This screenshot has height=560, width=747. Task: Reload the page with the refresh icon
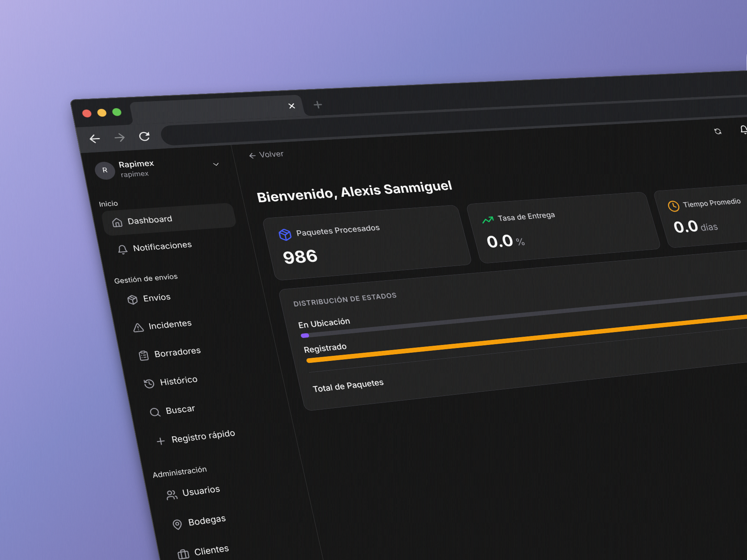coord(144,136)
